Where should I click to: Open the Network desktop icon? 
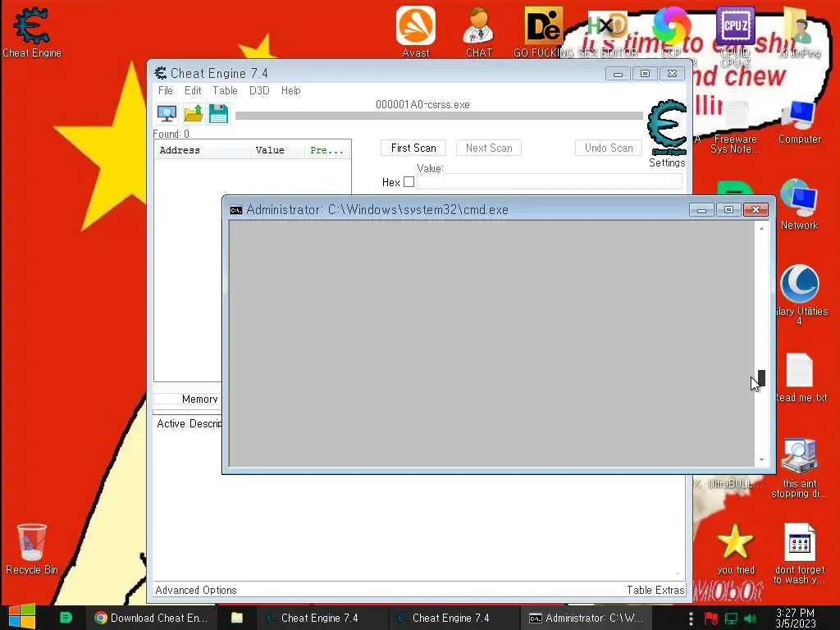[x=799, y=204]
